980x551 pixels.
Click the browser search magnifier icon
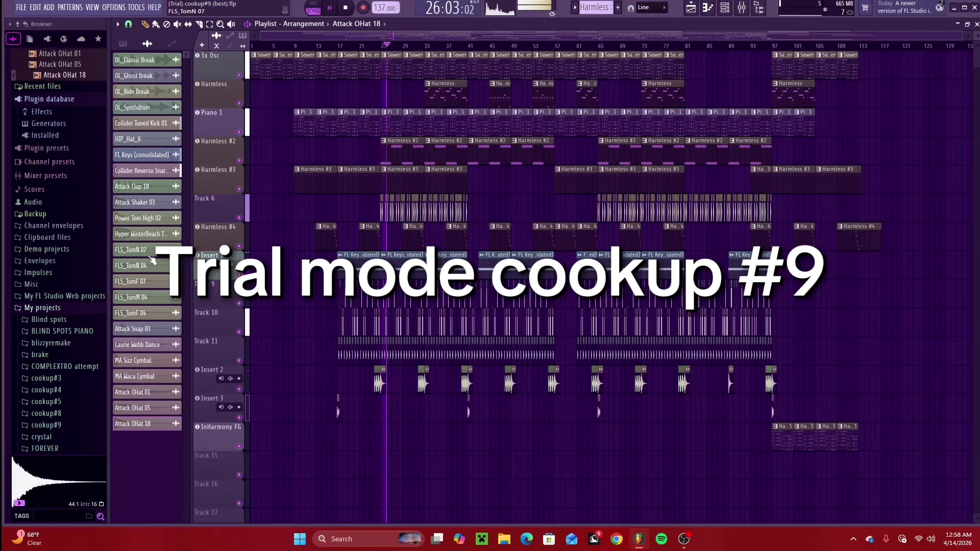pos(101,516)
